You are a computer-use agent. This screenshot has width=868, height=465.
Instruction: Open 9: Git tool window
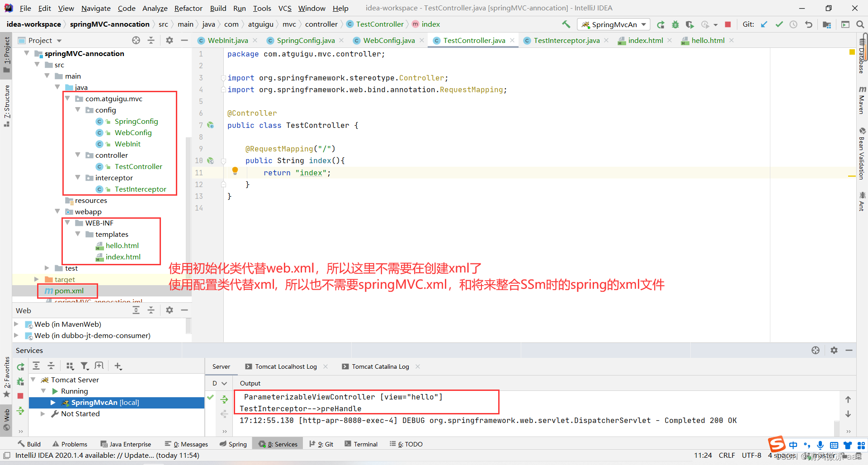pos(321,444)
